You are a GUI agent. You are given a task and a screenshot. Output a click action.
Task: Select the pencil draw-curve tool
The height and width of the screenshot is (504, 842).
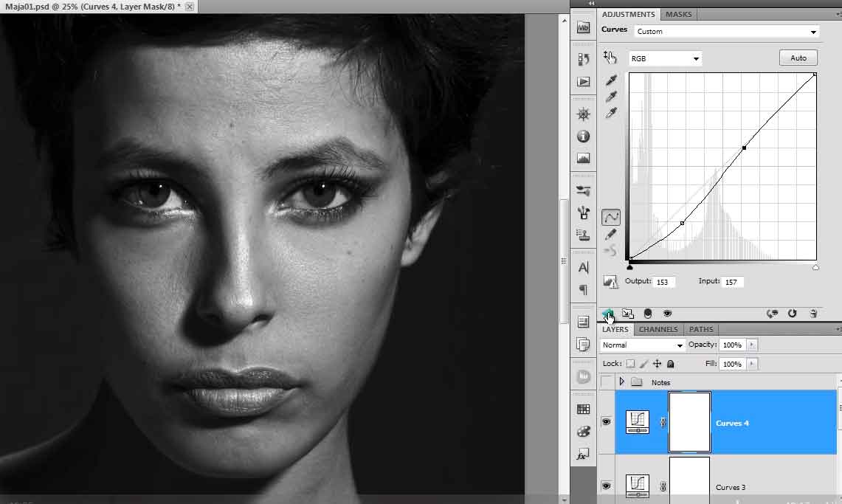pyautogui.click(x=611, y=235)
